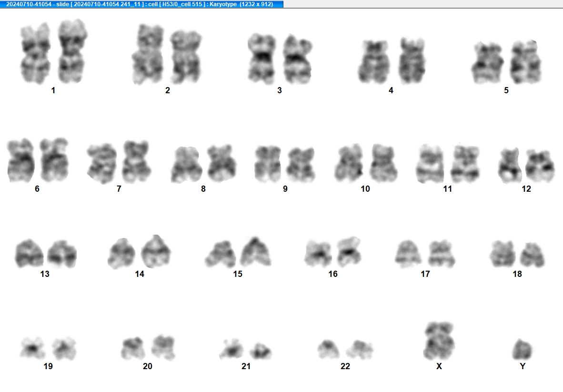Image resolution: width=563 pixels, height=392 pixels.
Task: Select the left chromosome 18 image
Action: 503,254
